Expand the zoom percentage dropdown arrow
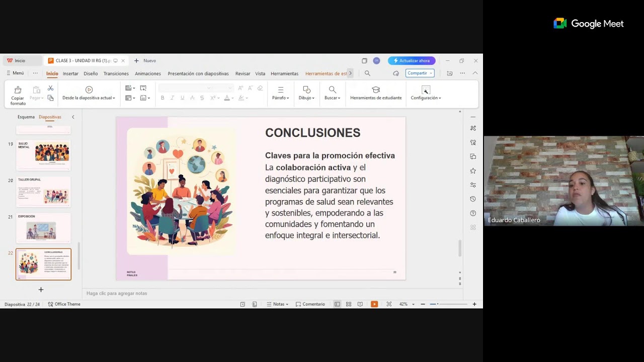This screenshot has height=362, width=644. (x=414, y=304)
